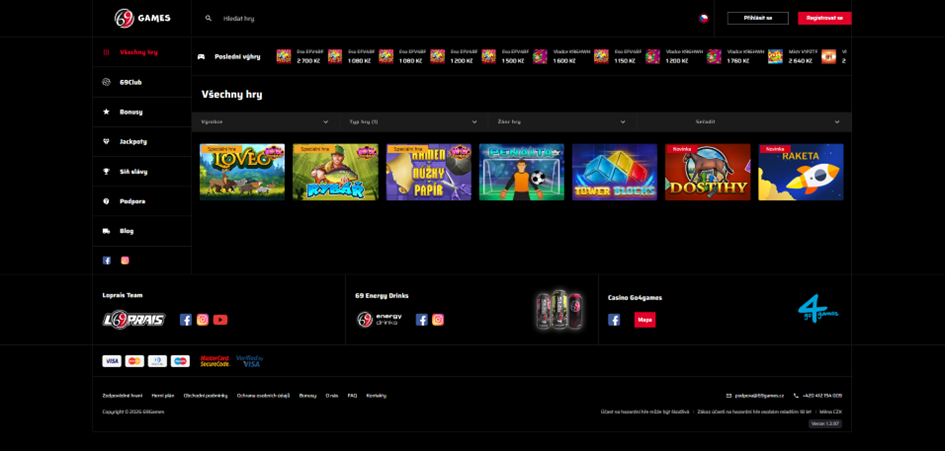Image resolution: width=945 pixels, height=451 pixels.
Task: Open the Rybář game thumbnail
Action: tap(336, 172)
